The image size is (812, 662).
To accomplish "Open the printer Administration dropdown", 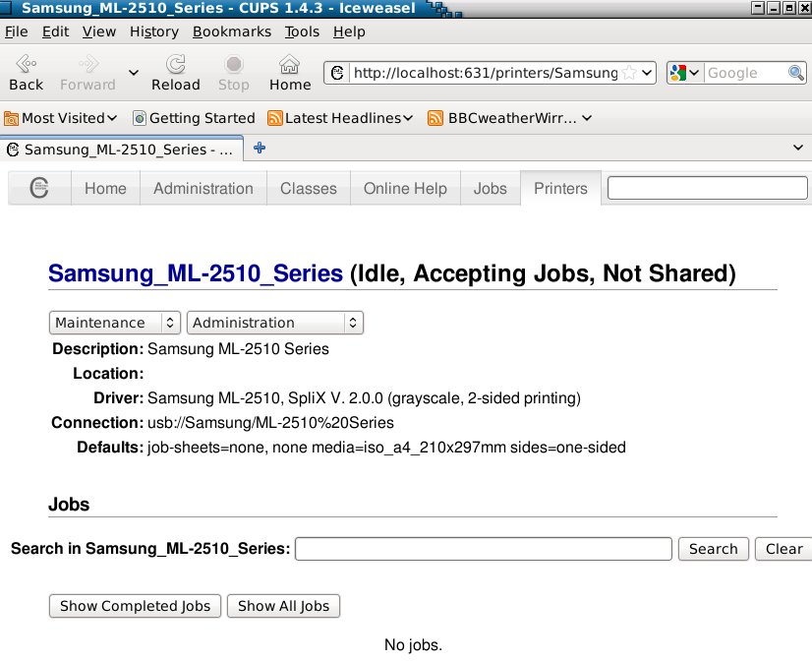I will pyautogui.click(x=275, y=323).
